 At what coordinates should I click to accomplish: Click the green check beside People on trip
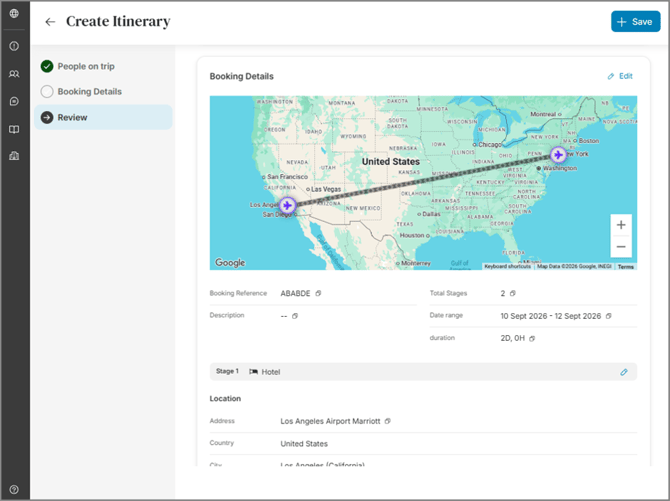click(x=47, y=66)
